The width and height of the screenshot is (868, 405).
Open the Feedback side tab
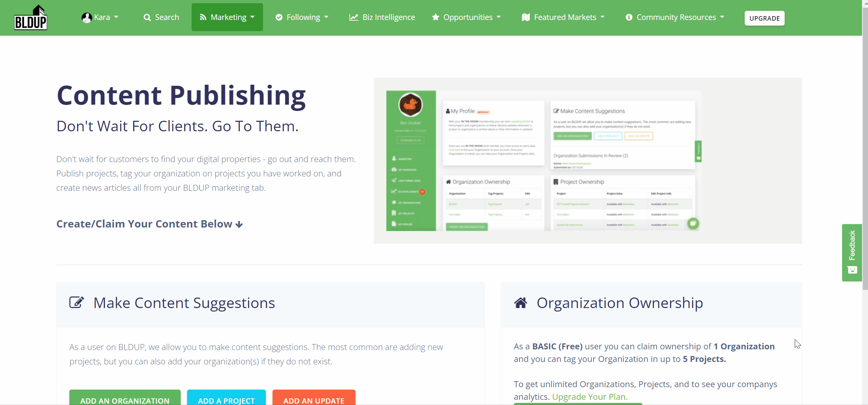(x=852, y=252)
